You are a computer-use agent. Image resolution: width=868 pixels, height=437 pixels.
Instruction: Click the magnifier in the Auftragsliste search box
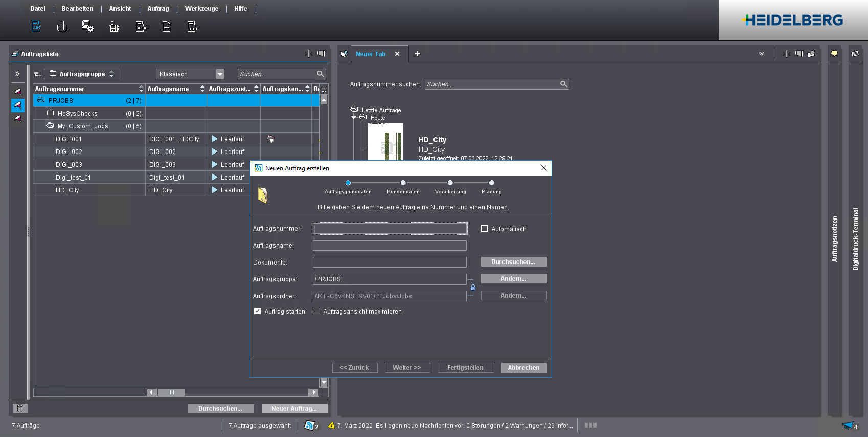click(x=321, y=74)
